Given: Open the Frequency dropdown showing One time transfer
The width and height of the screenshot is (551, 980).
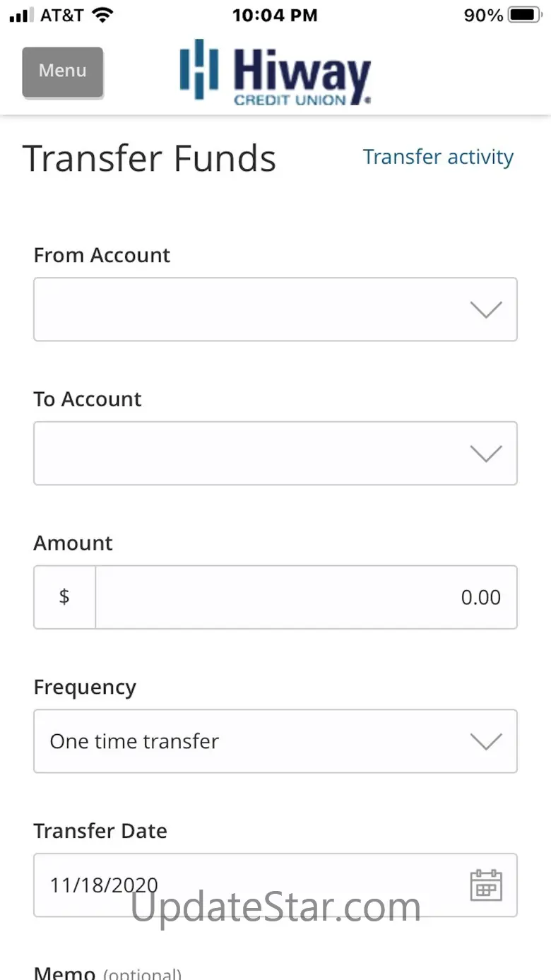Looking at the screenshot, I should point(275,741).
